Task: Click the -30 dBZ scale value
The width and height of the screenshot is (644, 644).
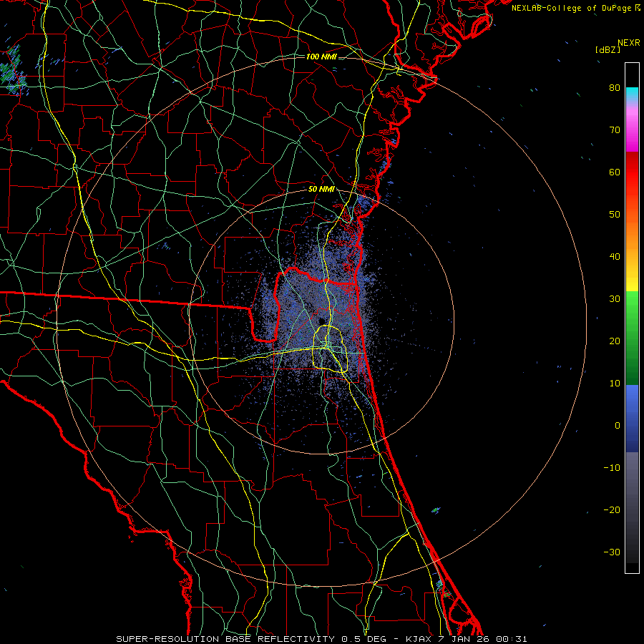Action: tap(612, 552)
